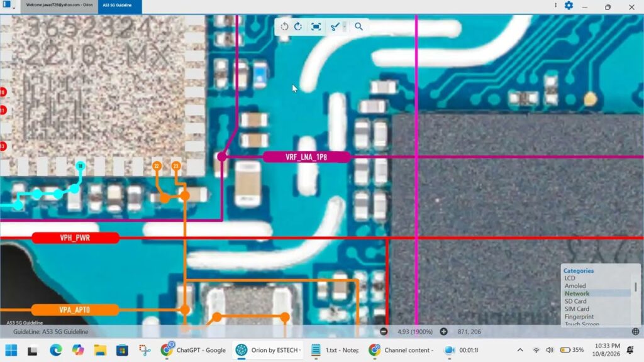644x362 pixels.
Task: Launch File Explorer from taskbar
Action: (100, 350)
